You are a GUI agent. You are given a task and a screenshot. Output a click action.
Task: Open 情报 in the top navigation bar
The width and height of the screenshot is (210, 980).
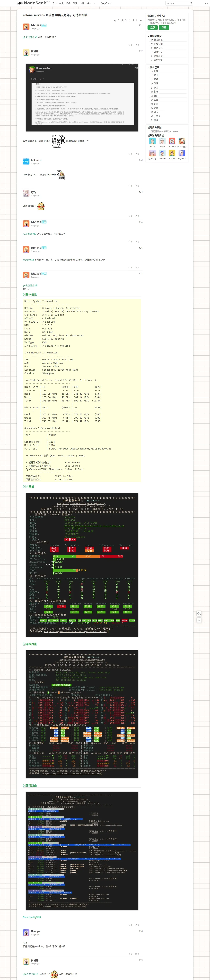pos(68,3)
